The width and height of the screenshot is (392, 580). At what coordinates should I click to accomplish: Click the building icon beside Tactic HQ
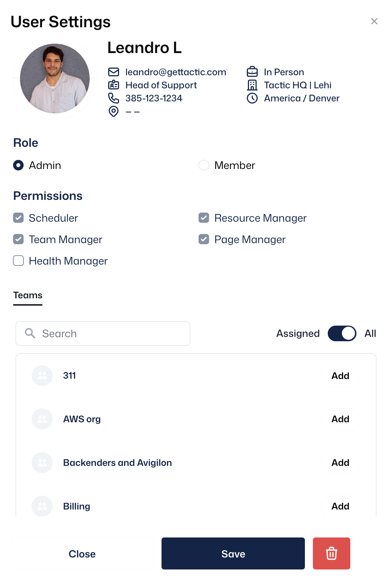(x=252, y=85)
